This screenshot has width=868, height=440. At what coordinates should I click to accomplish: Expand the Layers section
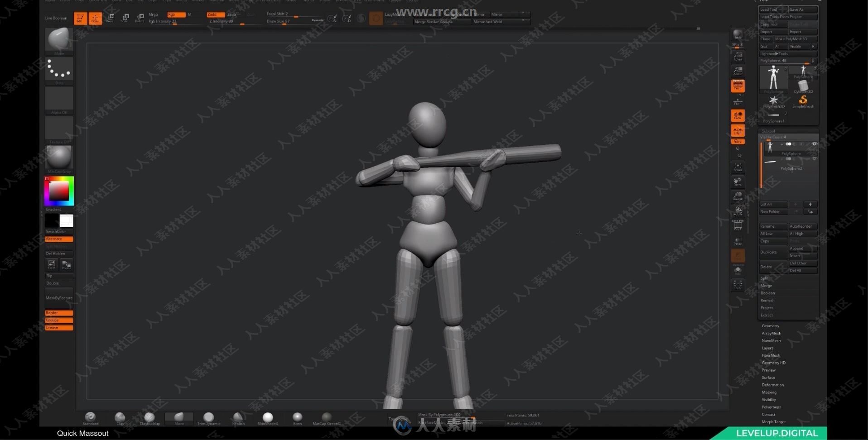pos(767,348)
